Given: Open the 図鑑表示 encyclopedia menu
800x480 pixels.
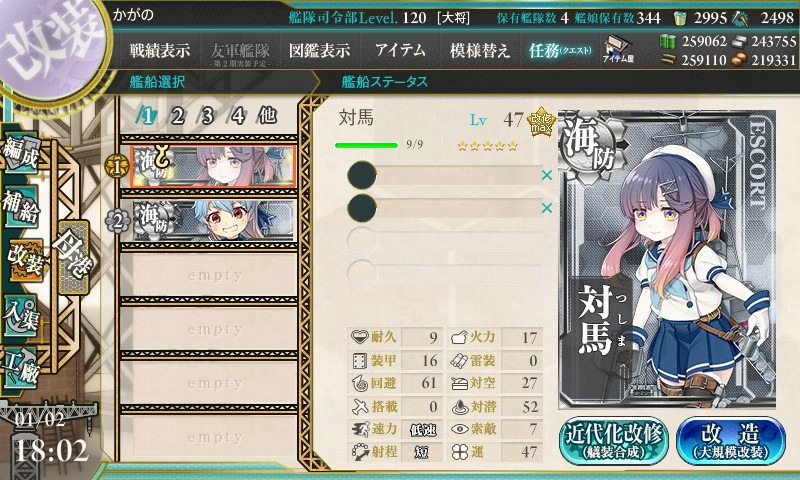Looking at the screenshot, I should click(319, 50).
